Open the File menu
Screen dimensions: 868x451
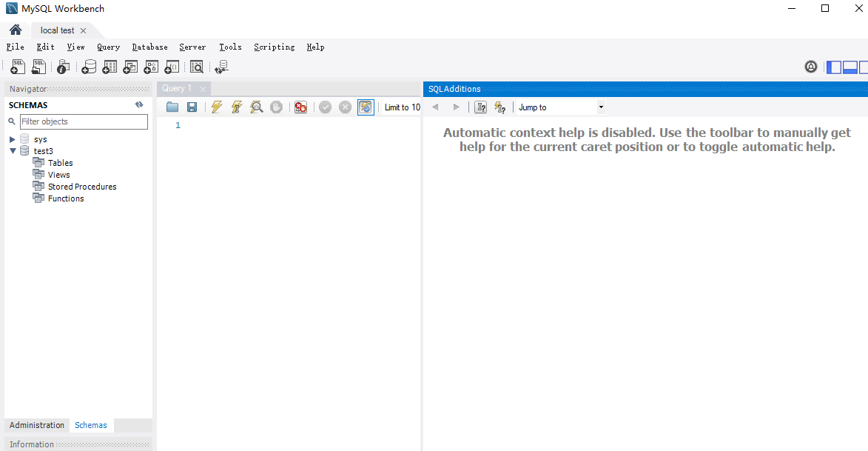point(16,47)
